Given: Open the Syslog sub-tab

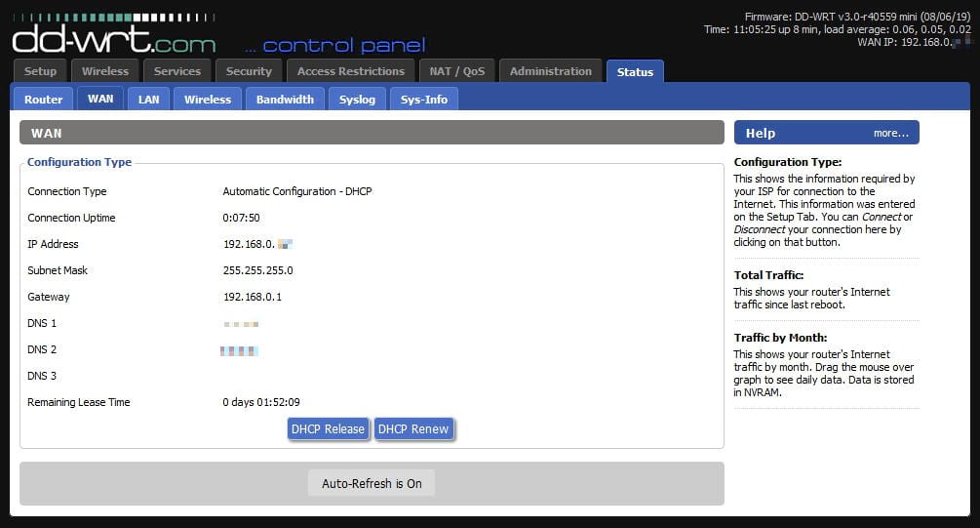Looking at the screenshot, I should [x=357, y=100].
